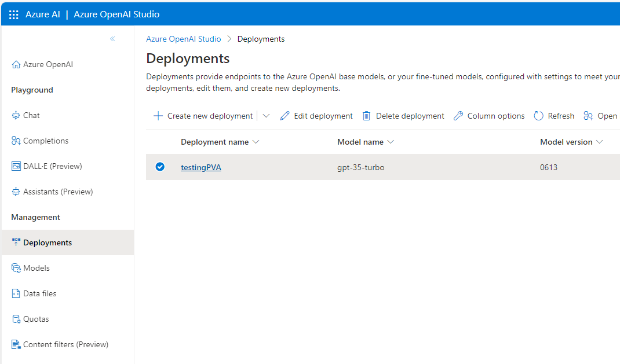Open Models management page
The image size is (620, 364).
coord(68,268)
